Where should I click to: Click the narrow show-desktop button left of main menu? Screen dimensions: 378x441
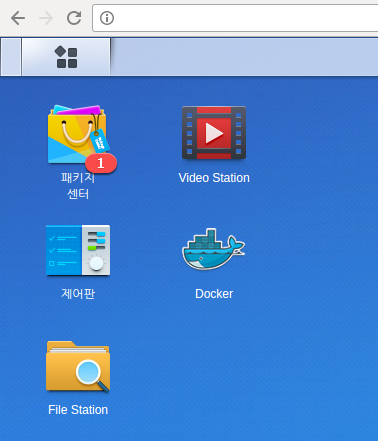pos(11,57)
